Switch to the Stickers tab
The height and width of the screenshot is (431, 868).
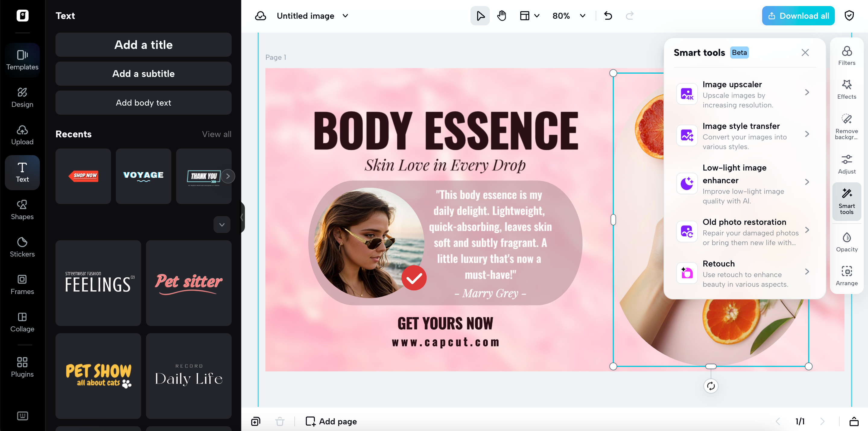pyautogui.click(x=22, y=247)
